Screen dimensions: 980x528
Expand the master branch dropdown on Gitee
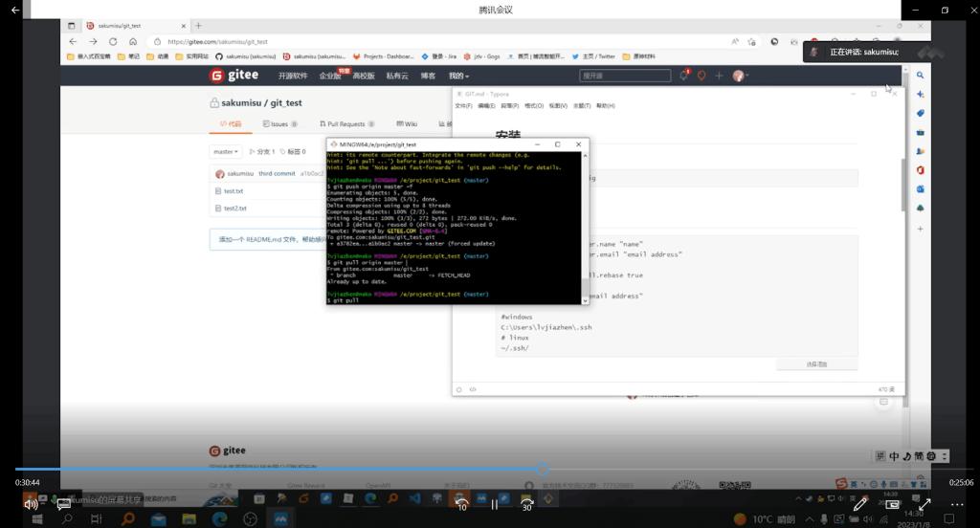(x=226, y=151)
